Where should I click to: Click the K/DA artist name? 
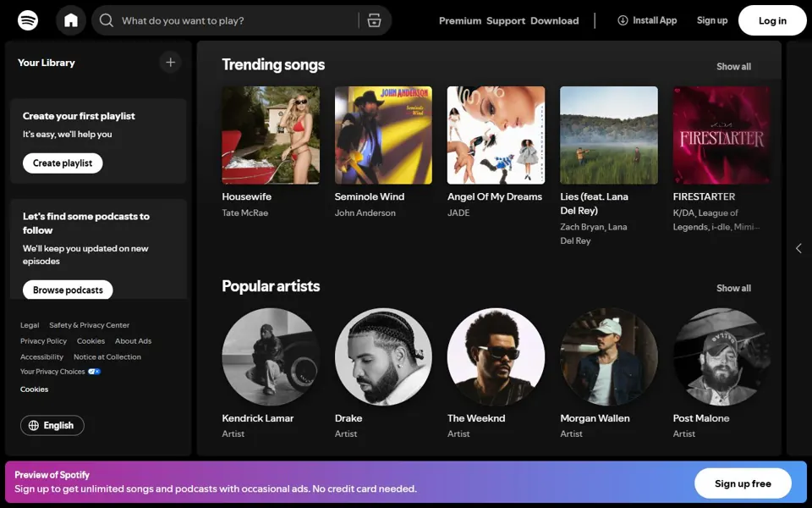click(x=683, y=213)
